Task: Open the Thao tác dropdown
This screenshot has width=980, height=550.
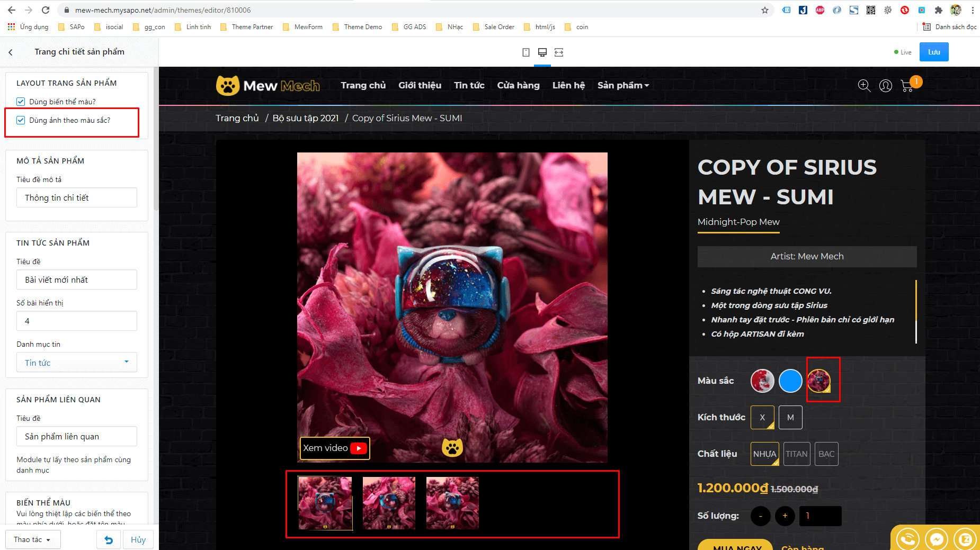Action: tap(33, 540)
